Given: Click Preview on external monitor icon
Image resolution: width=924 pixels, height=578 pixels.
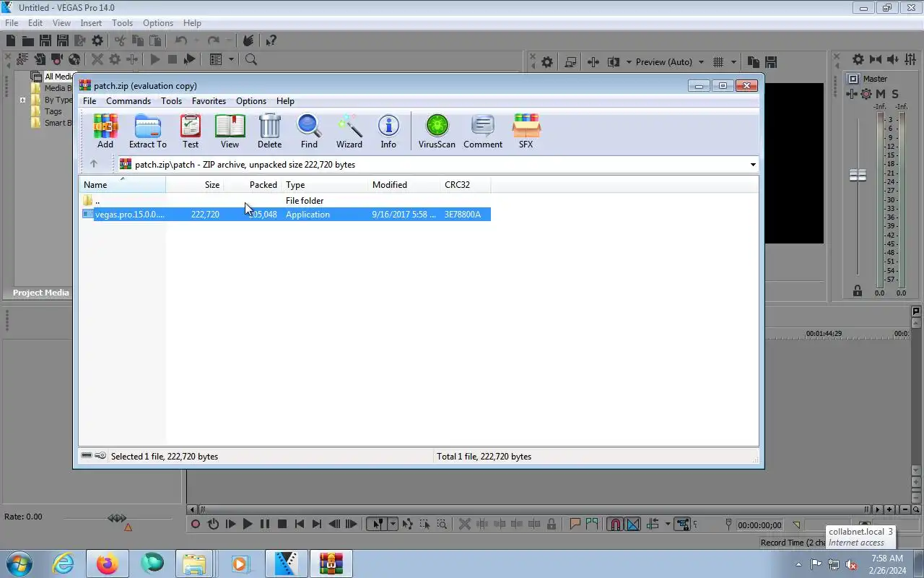Looking at the screenshot, I should point(570,62).
